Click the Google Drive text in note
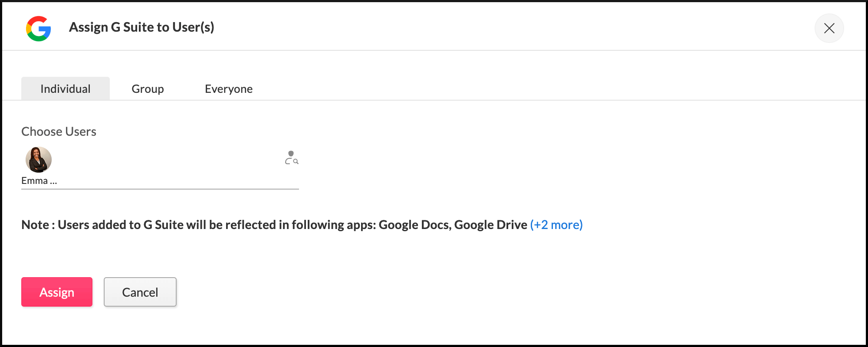The image size is (868, 347). pyautogui.click(x=490, y=225)
